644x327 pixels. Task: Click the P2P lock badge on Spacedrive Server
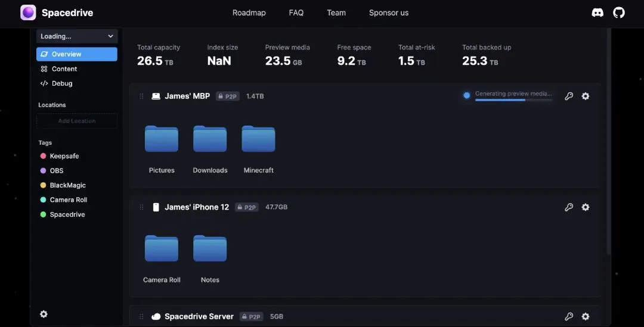252,317
